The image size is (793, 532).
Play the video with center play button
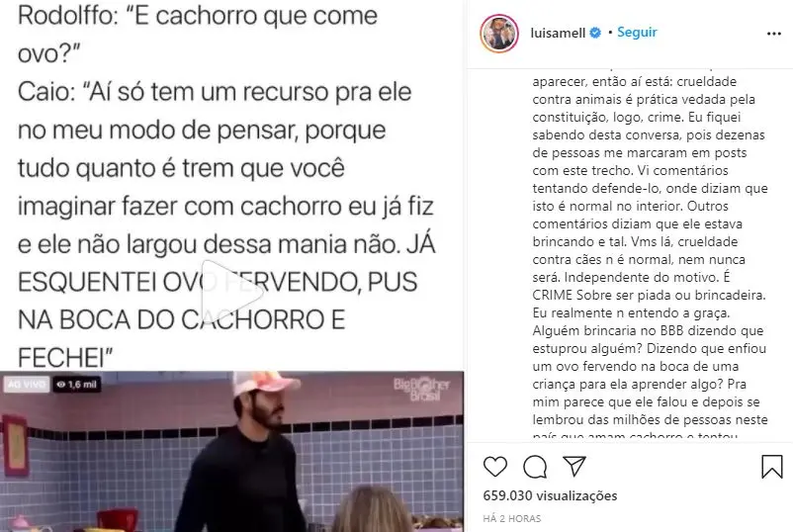(232, 292)
